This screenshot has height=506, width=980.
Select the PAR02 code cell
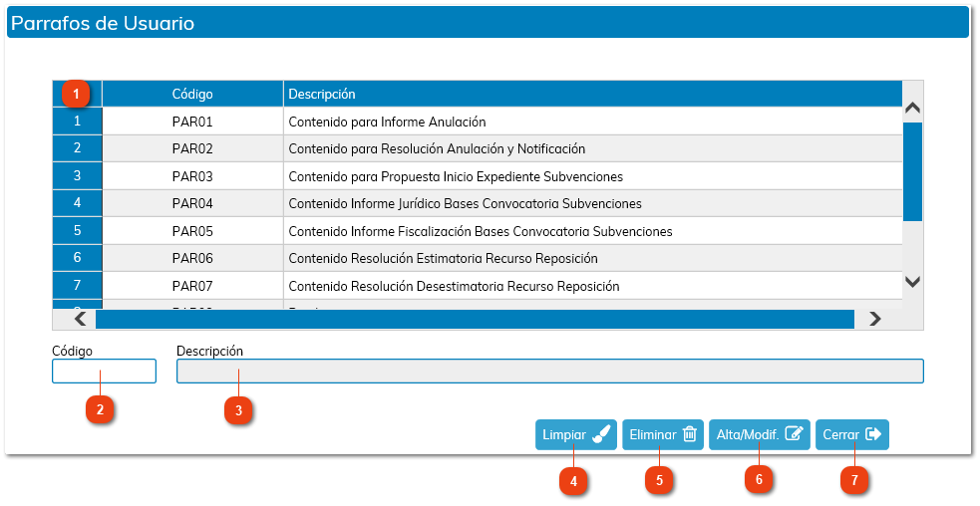[191, 148]
